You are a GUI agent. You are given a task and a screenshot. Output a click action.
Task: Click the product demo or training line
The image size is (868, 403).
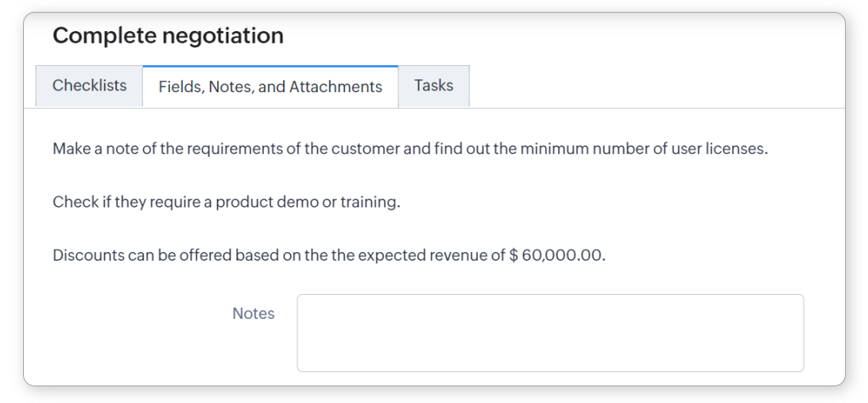point(226,202)
